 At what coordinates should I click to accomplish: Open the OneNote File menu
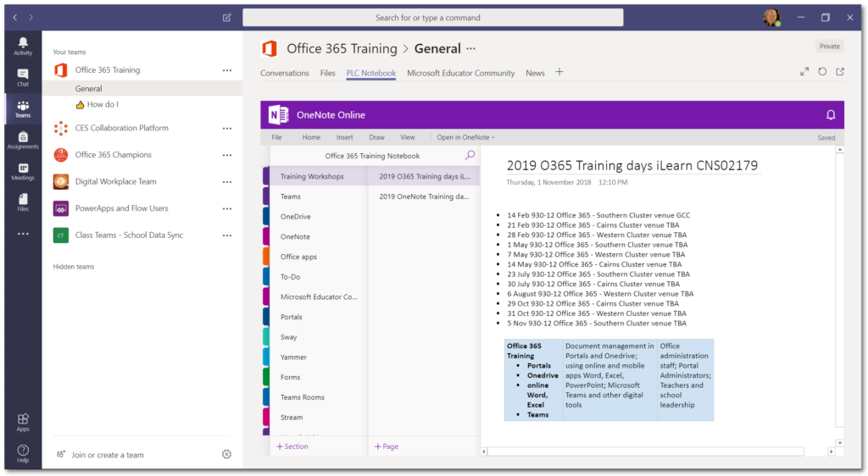pos(277,137)
